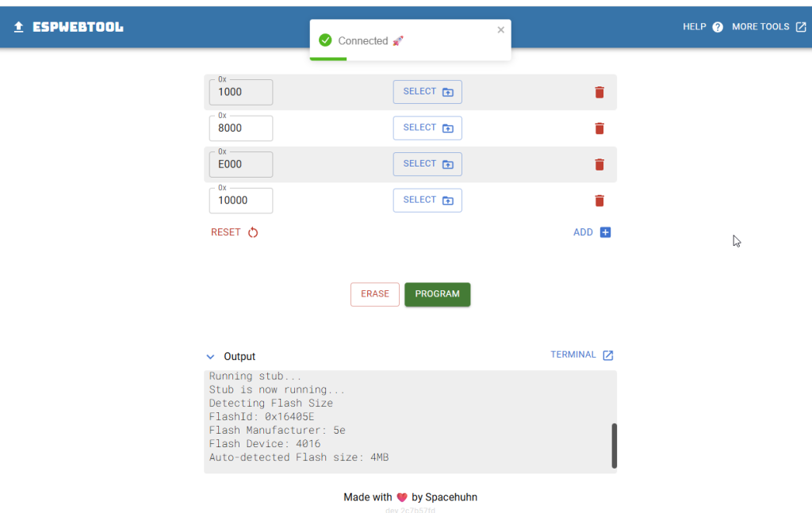Click the file picker icon on the first SELECT button
This screenshot has width=812, height=513.
tap(449, 91)
